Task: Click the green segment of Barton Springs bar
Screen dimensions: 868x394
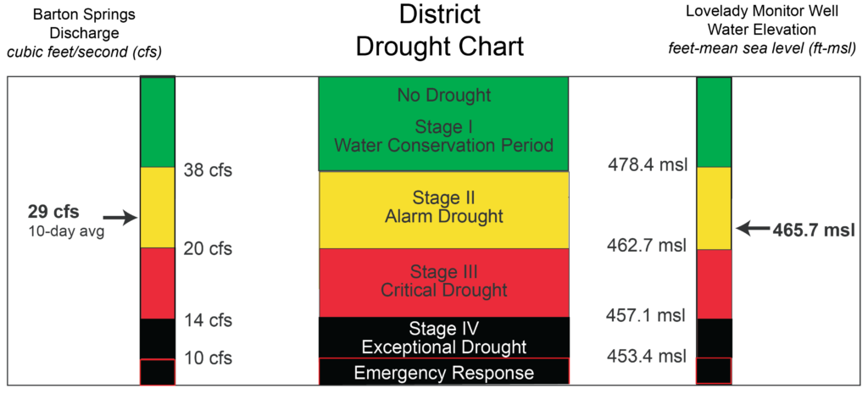Action: click(158, 122)
